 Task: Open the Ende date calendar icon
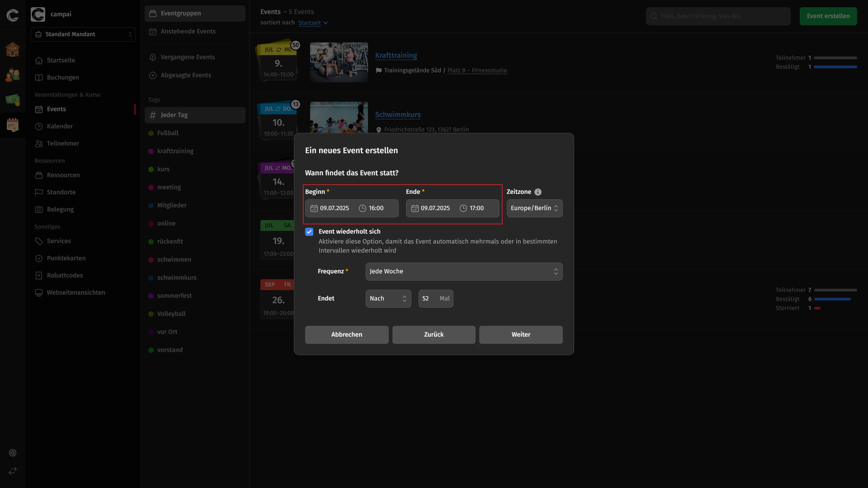coord(415,208)
